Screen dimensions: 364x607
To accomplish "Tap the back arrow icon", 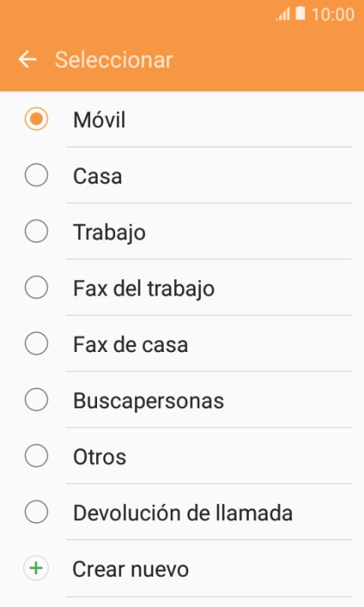I will pyautogui.click(x=28, y=60).
